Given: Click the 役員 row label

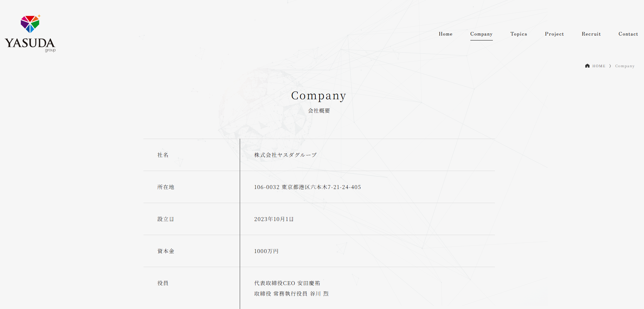Looking at the screenshot, I should (x=163, y=283).
